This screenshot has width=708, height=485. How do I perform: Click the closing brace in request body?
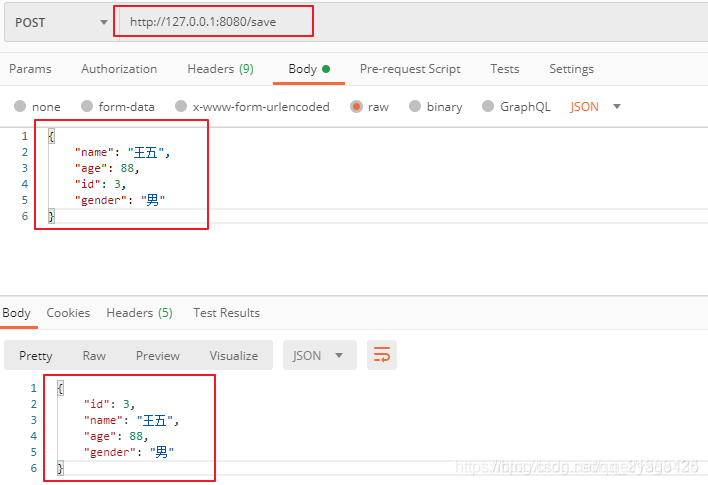coord(51,216)
